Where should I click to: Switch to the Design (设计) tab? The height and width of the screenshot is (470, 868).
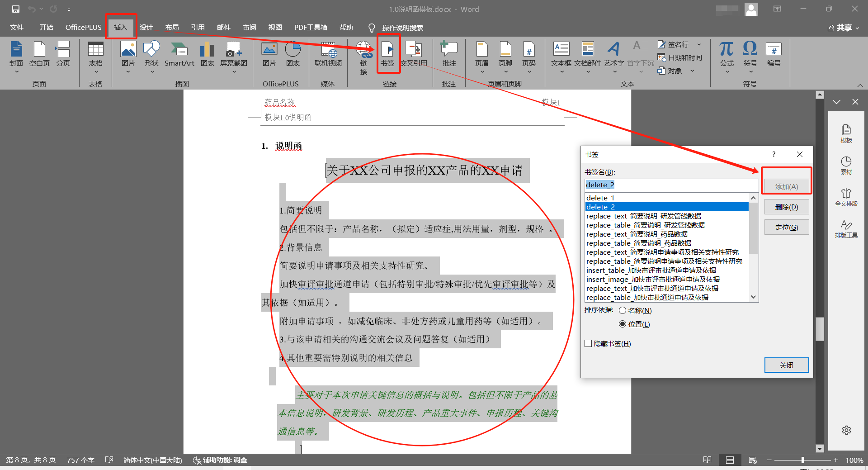(146, 28)
